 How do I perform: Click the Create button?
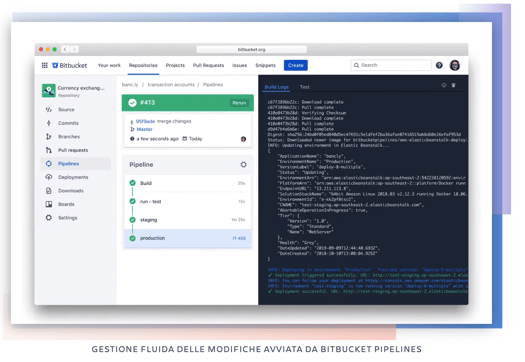tap(296, 65)
